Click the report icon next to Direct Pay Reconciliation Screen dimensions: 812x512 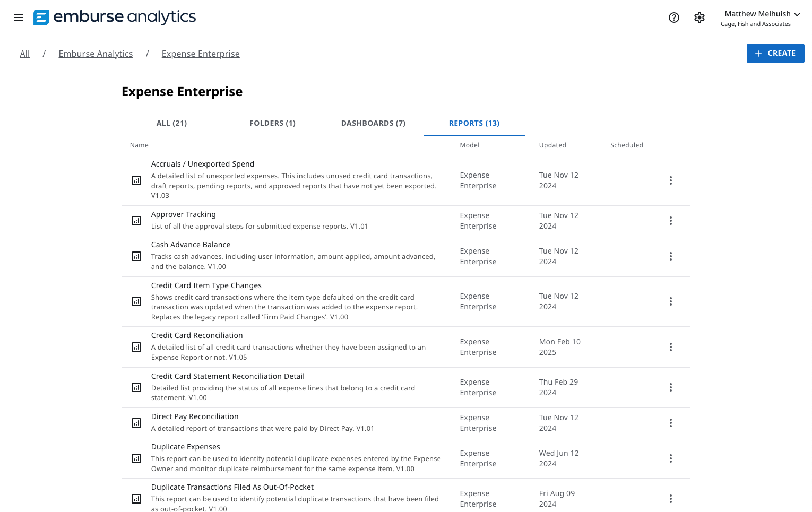click(136, 423)
